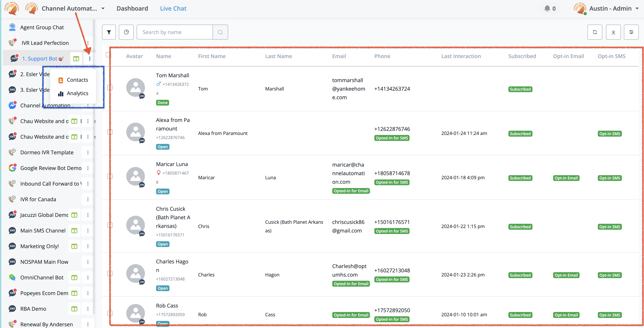Open the NOSPAM Main Flow channel
644x328 pixels.
pos(44,262)
